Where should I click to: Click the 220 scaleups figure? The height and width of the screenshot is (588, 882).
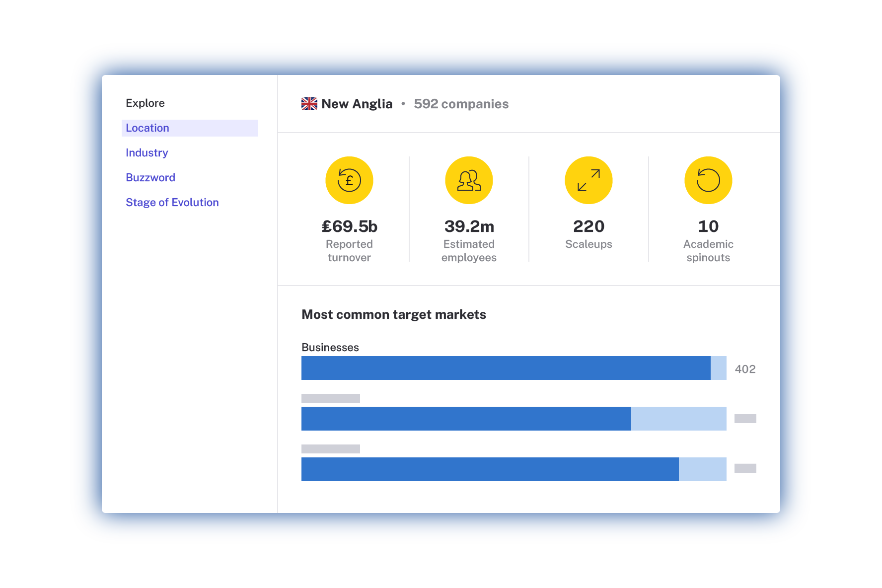[x=589, y=226]
